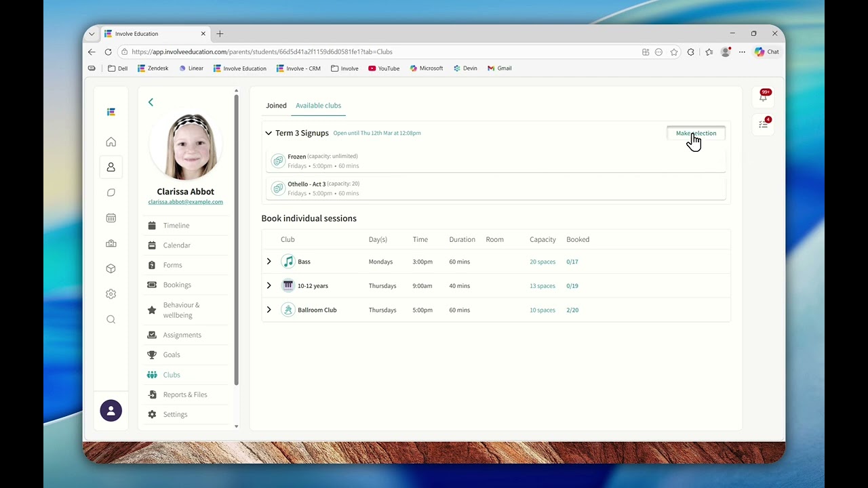This screenshot has height=488, width=868.
Task: Open the Dell bookmarks folder
Action: (x=117, y=68)
